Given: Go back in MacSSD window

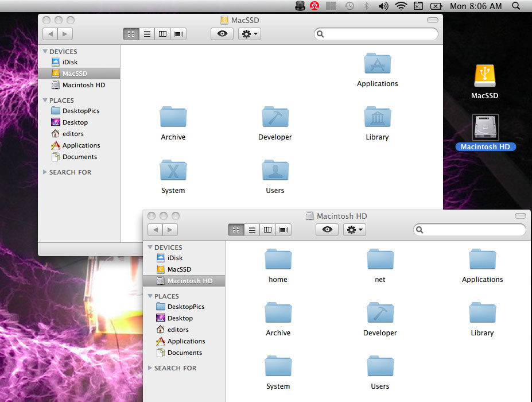Looking at the screenshot, I should click(x=50, y=34).
